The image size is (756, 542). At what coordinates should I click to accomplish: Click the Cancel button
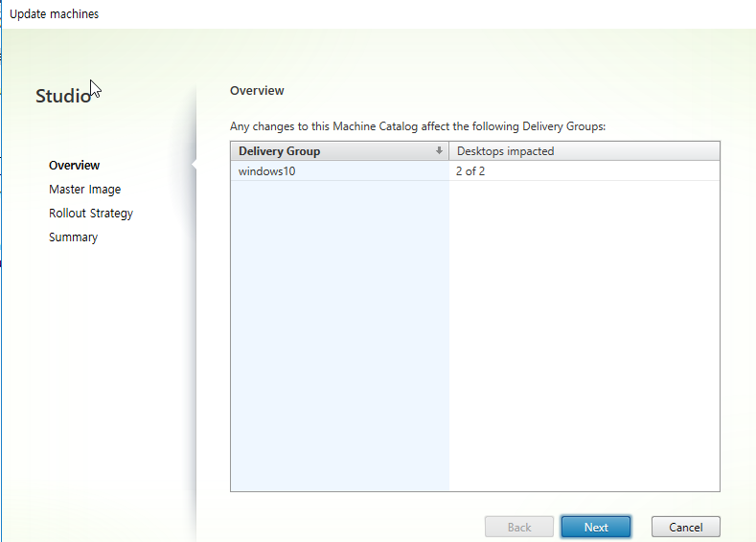686,527
